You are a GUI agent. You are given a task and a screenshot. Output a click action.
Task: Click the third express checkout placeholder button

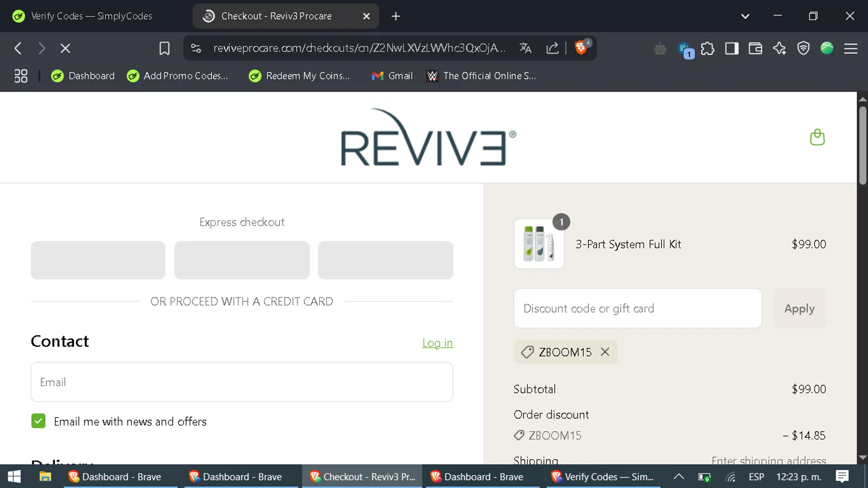coord(385,260)
